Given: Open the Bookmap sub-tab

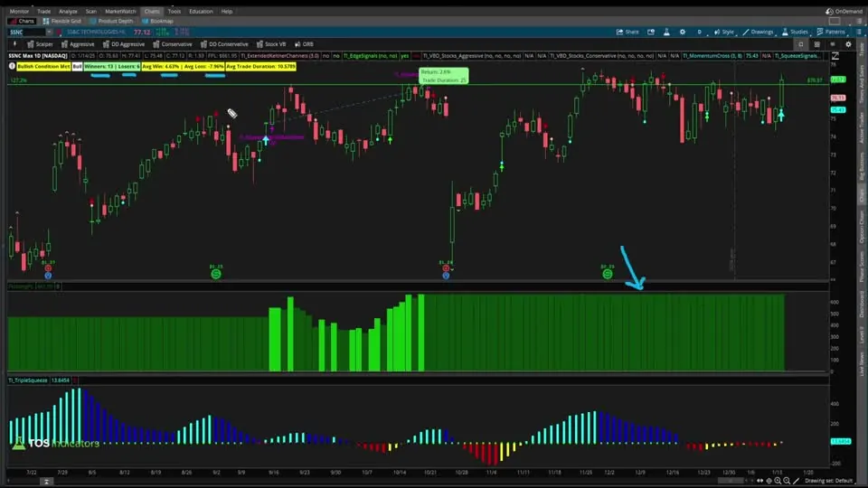Looking at the screenshot, I should point(157,21).
